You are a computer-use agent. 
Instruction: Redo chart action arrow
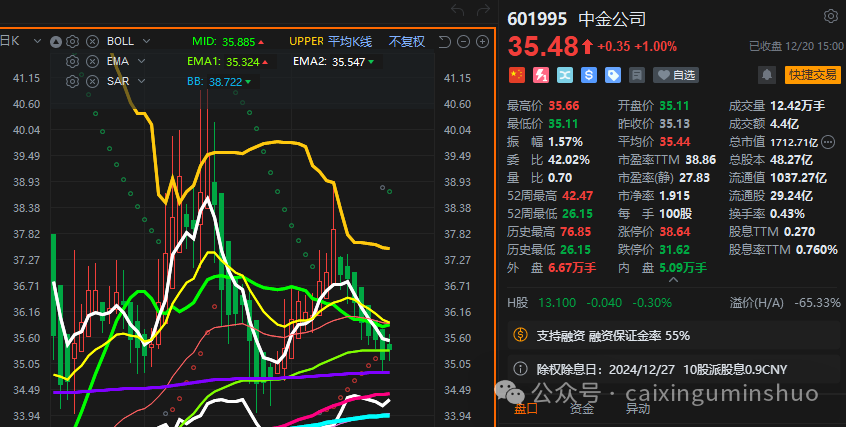pos(483,10)
